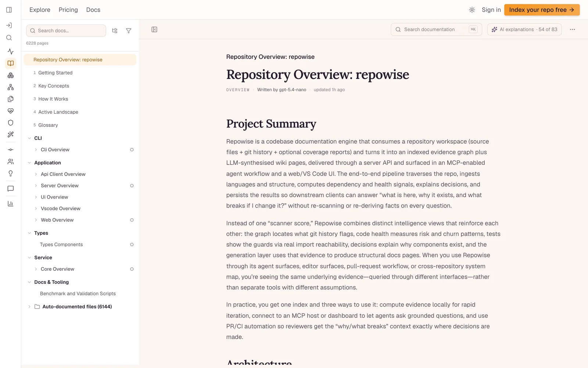Screen dimensions: 588x368
Task: Click the duplicate files icon in sidebar
Action: (11, 99)
